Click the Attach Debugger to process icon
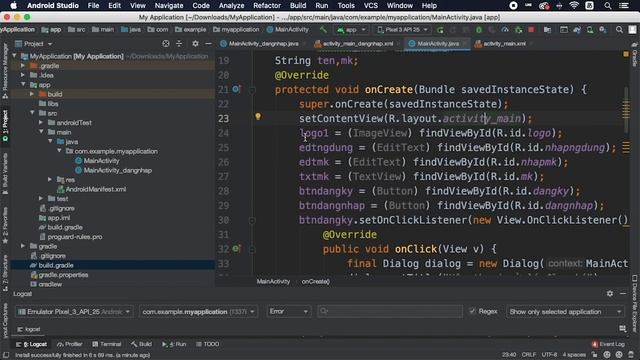The image size is (640, 360). 518,30
